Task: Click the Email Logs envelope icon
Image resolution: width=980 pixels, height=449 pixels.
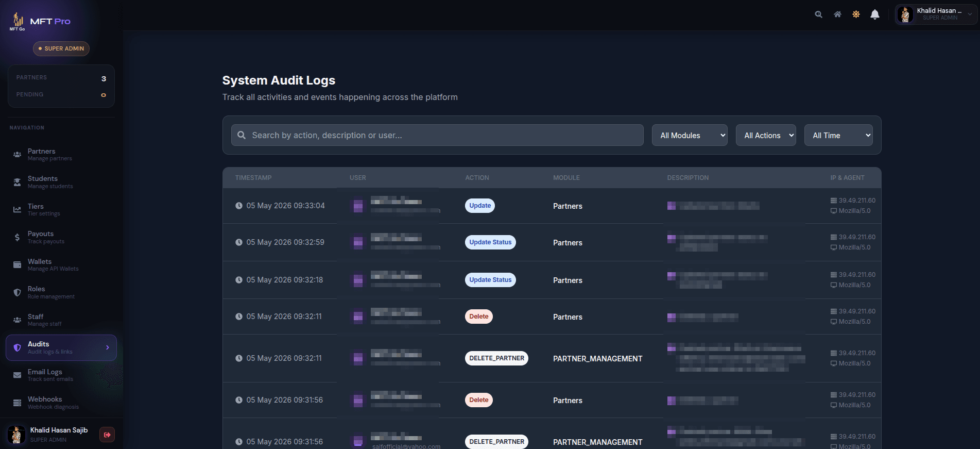Action: click(17, 375)
